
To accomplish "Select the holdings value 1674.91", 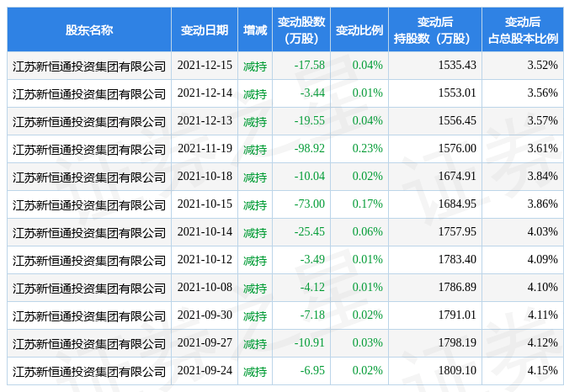I will (457, 176).
